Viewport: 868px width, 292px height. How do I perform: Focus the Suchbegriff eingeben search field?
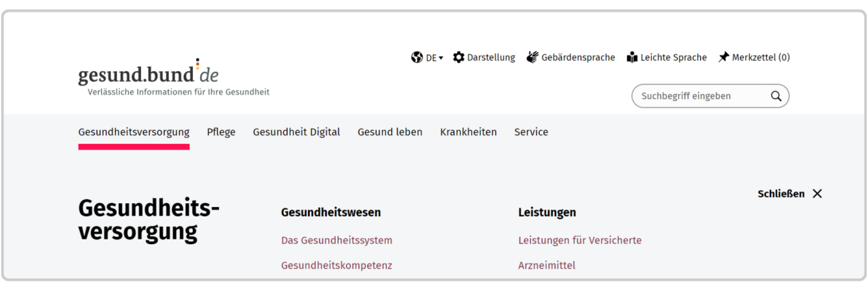click(x=699, y=96)
